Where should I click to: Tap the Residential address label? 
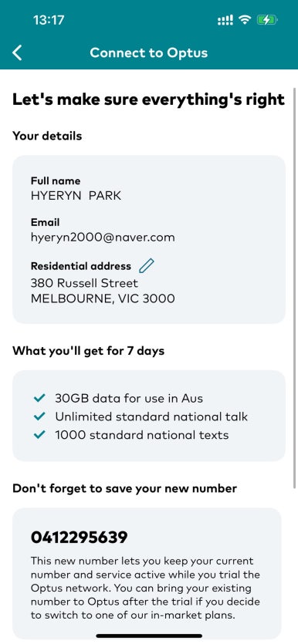pos(81,266)
